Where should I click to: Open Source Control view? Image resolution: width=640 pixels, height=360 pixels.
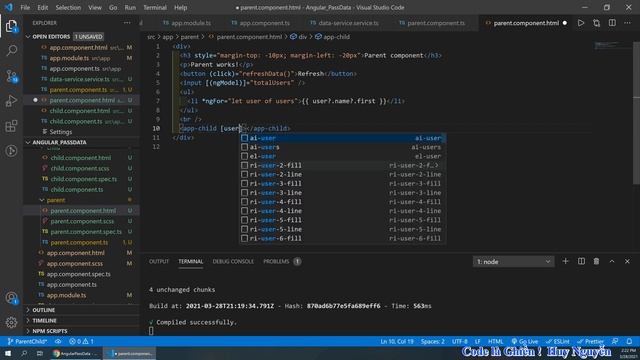(x=11, y=76)
